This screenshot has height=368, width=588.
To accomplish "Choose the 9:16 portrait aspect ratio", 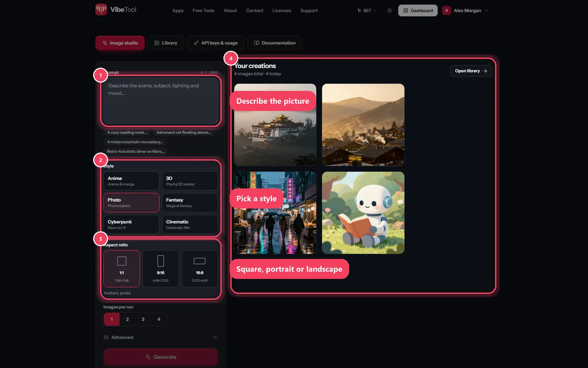I will coord(161,269).
